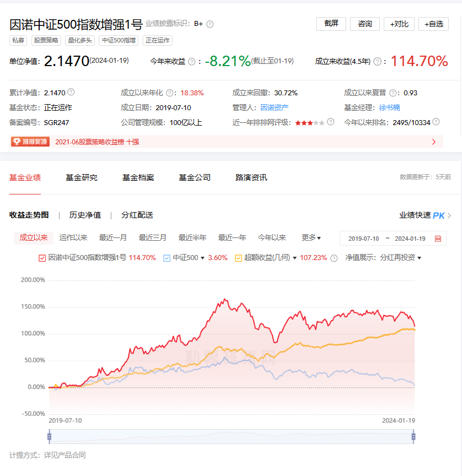Expand awards banner with the right arrow
462x476 pixels.
pos(434,142)
